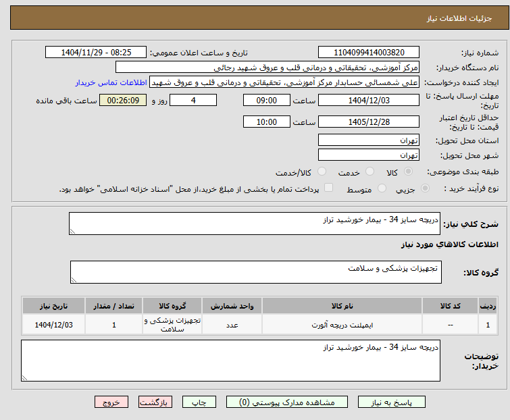Click توضیحات خریدار notes textarea

coord(230,361)
